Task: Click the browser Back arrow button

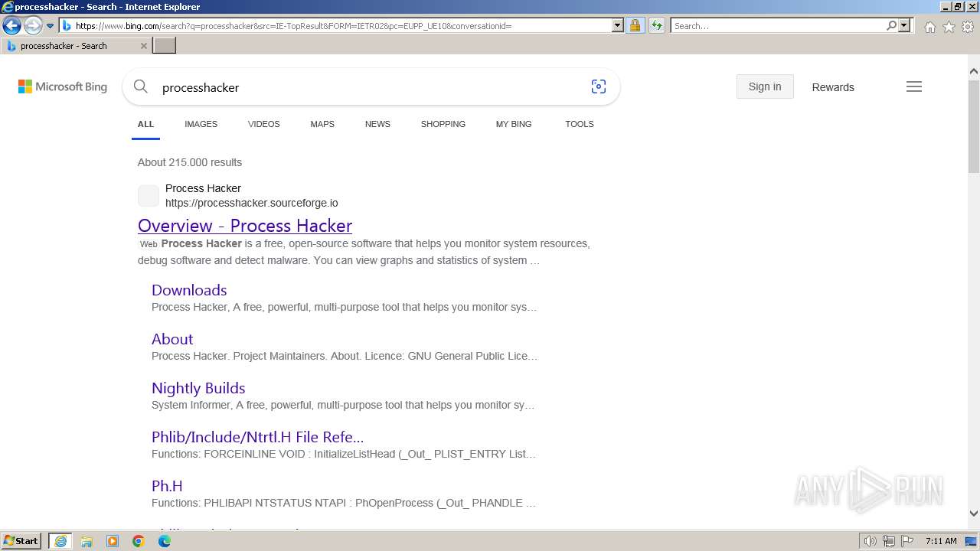Action: [11, 26]
